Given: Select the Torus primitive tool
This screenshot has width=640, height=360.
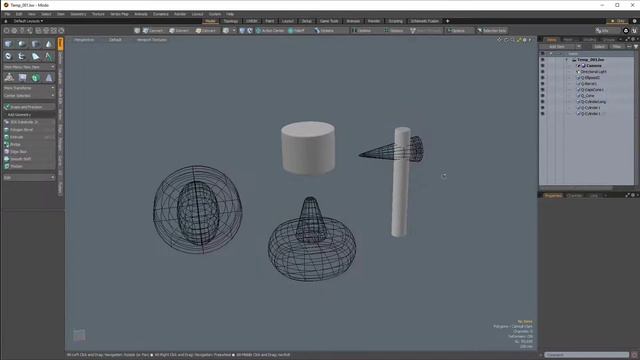Looking at the screenshot, I should [x=9, y=56].
